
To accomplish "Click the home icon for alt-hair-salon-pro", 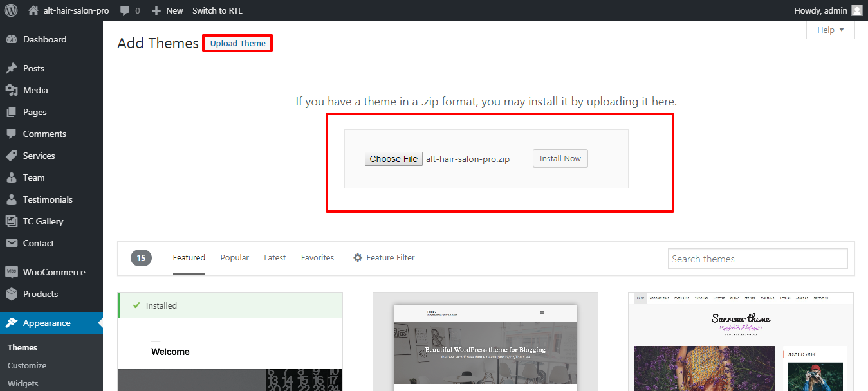I will (x=33, y=10).
